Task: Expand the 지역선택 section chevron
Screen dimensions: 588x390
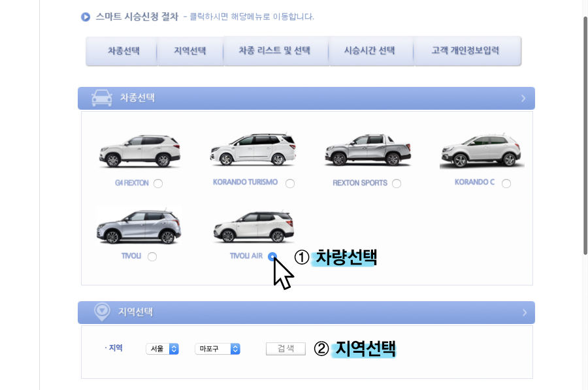Action: click(524, 312)
